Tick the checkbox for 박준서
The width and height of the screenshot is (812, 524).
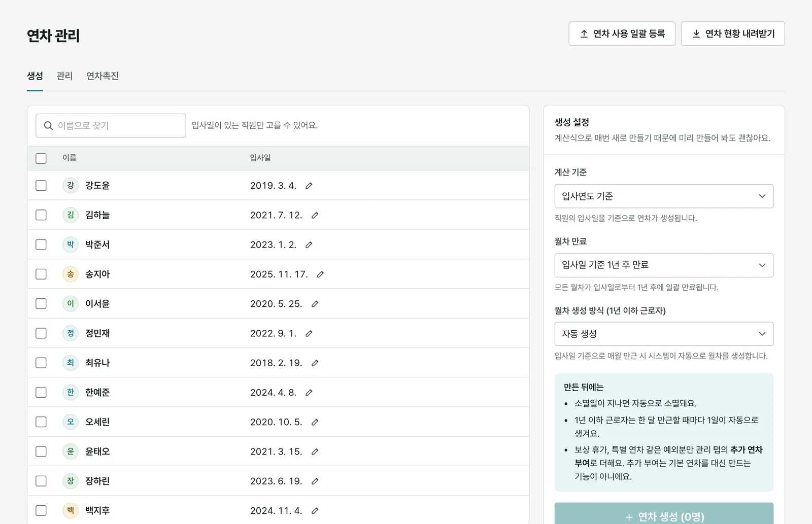[41, 244]
